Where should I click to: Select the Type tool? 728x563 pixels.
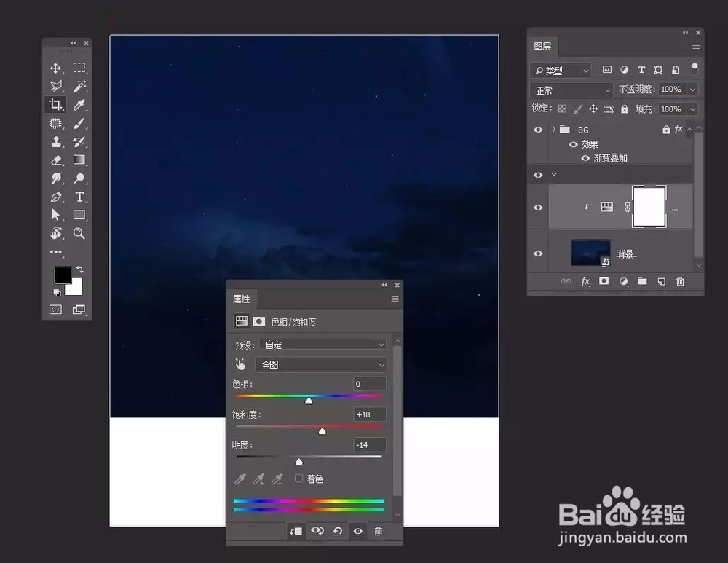80,197
